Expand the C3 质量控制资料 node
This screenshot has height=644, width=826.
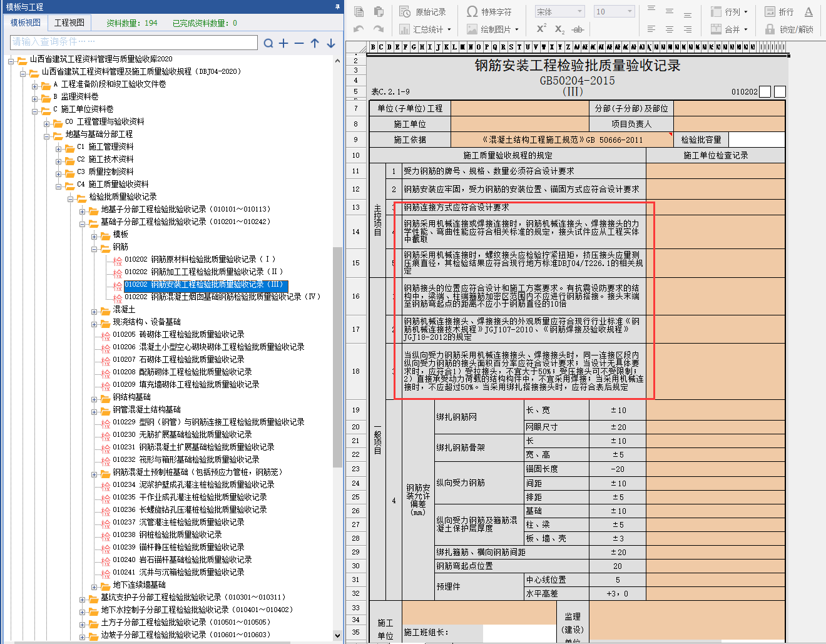59,174
